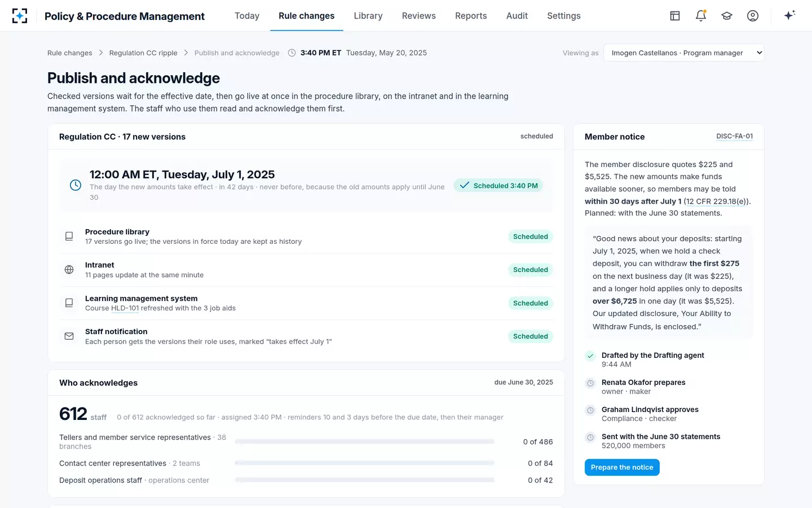Click the Scheduled badge for Procedure library

click(x=530, y=237)
